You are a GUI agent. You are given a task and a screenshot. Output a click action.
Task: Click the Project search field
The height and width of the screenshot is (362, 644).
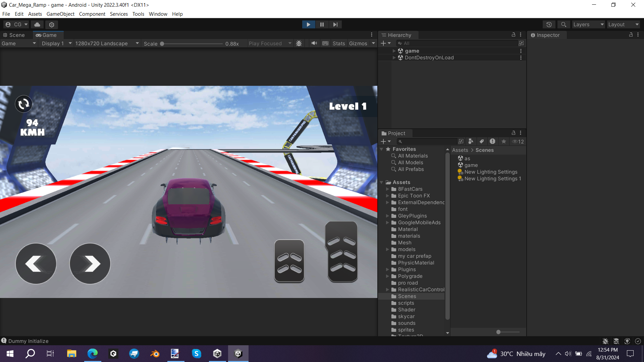[x=427, y=141]
